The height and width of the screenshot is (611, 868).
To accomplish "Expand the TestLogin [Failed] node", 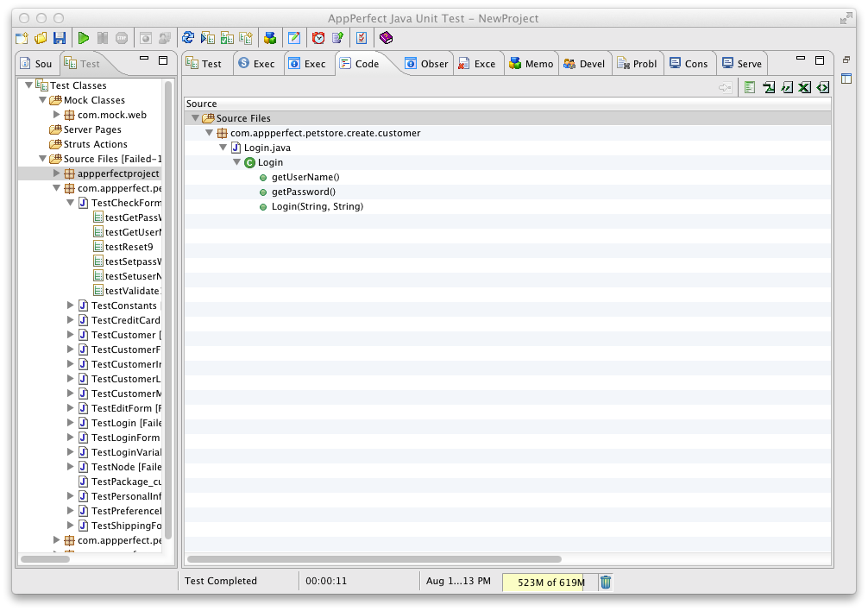I will [70, 422].
